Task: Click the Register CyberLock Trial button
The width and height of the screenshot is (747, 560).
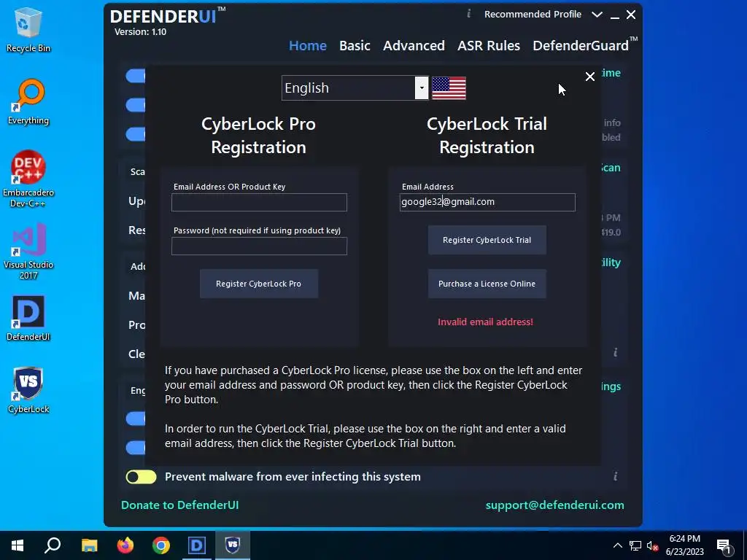Action: click(x=487, y=240)
